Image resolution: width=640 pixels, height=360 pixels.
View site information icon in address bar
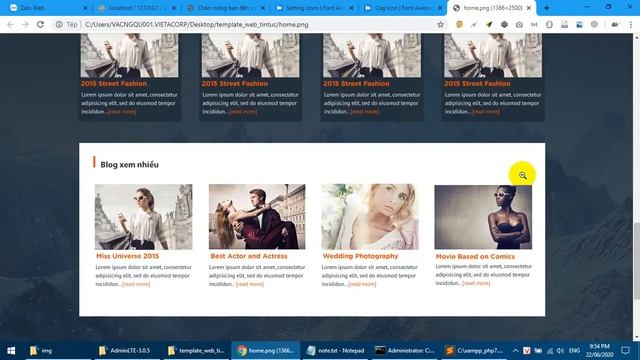(59, 24)
